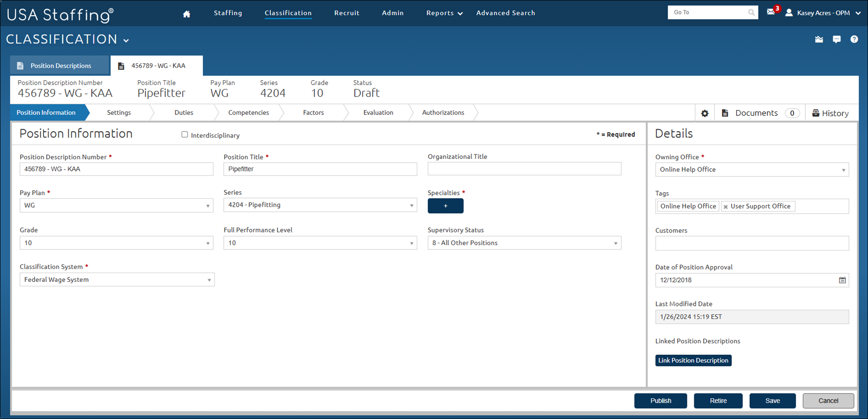
Task: Open the History icon
Action: point(816,113)
